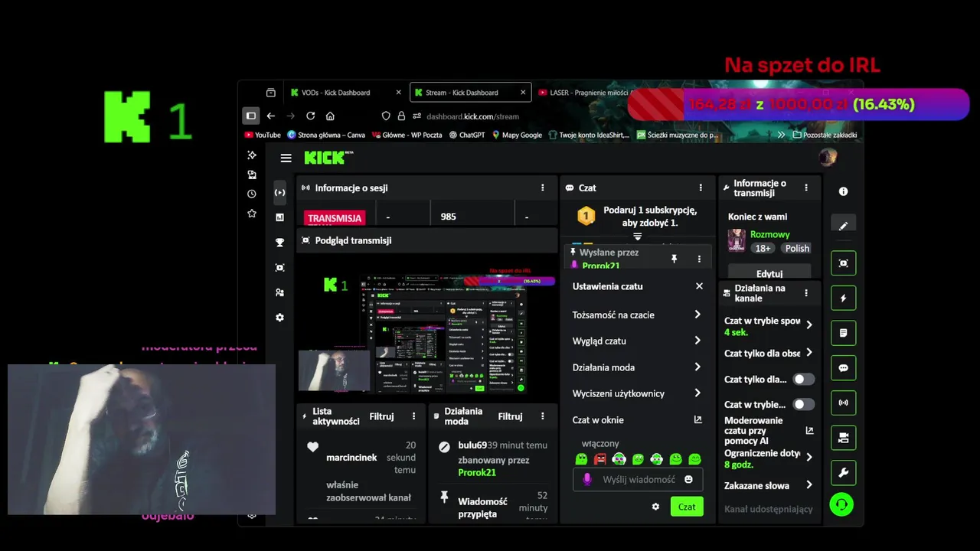Click the pencil edit layout icon

(843, 226)
